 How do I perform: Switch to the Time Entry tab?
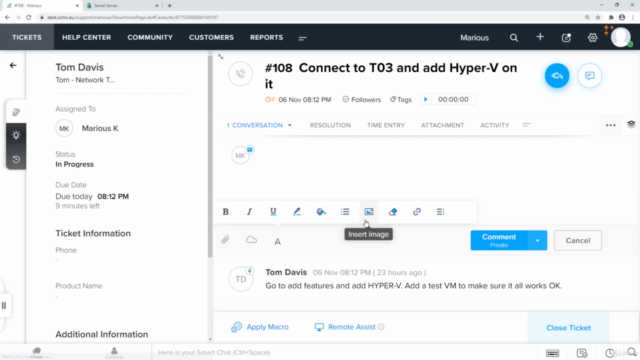coord(386,125)
